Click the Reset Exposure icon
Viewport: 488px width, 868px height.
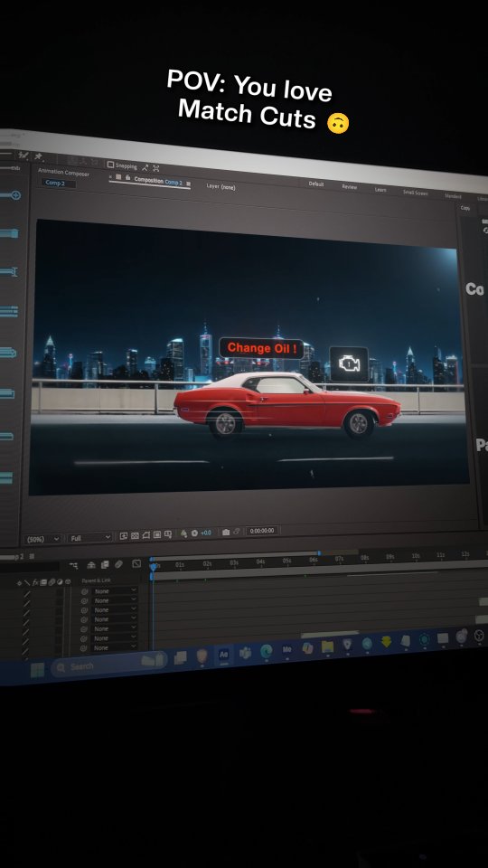click(x=195, y=533)
